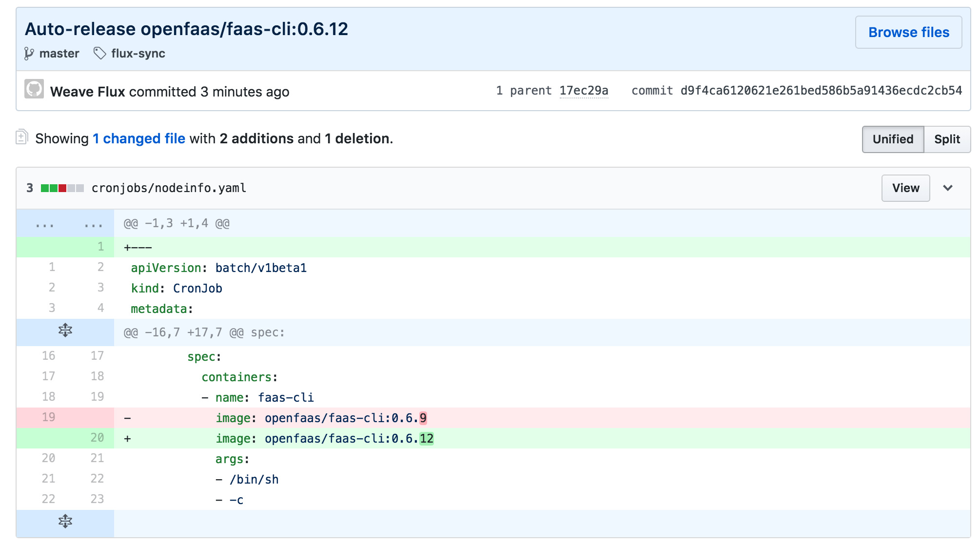Click new line number 1
980x545 pixels.
point(100,247)
